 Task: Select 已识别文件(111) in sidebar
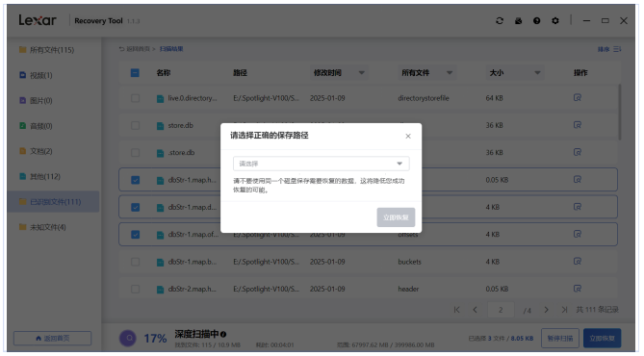[x=53, y=202]
